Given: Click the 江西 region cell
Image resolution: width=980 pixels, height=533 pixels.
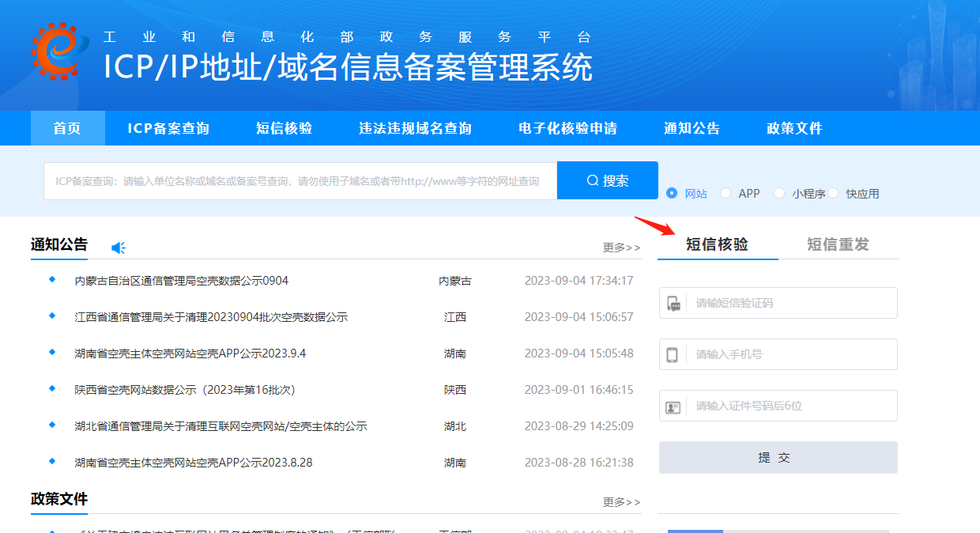Looking at the screenshot, I should pos(455,317).
